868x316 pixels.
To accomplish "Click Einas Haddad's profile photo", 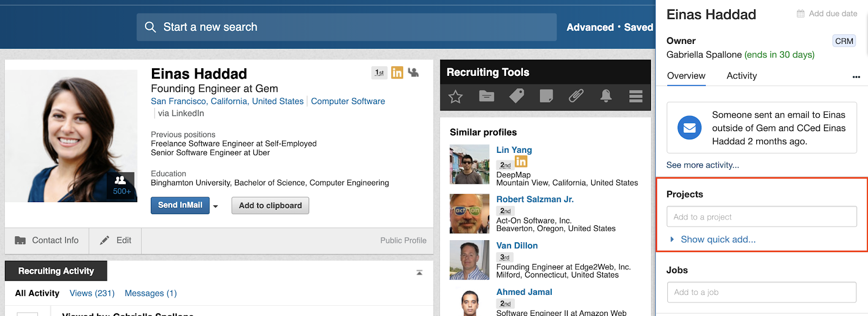I will (71, 136).
